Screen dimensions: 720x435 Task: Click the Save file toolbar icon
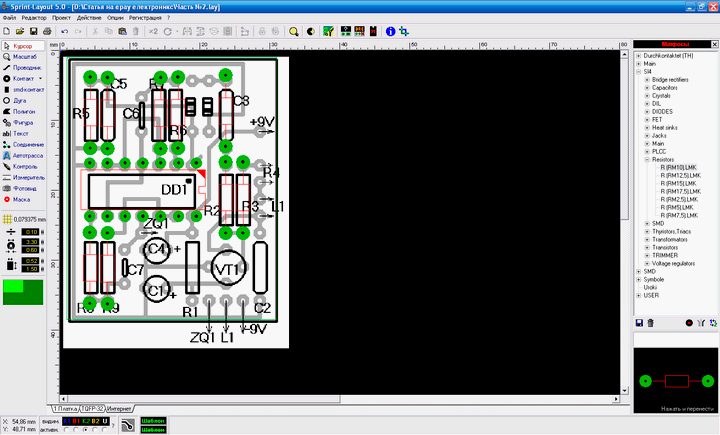[x=33, y=31]
